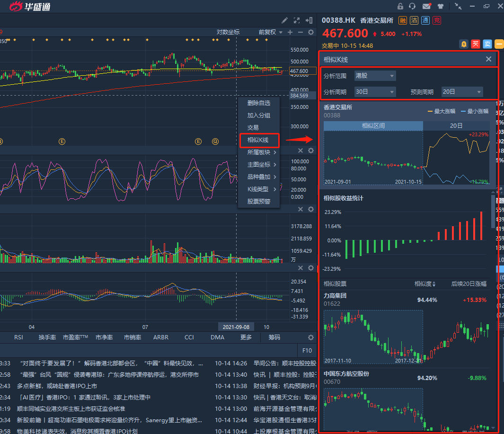Click the yellow minus watchlist button

(x=499, y=44)
